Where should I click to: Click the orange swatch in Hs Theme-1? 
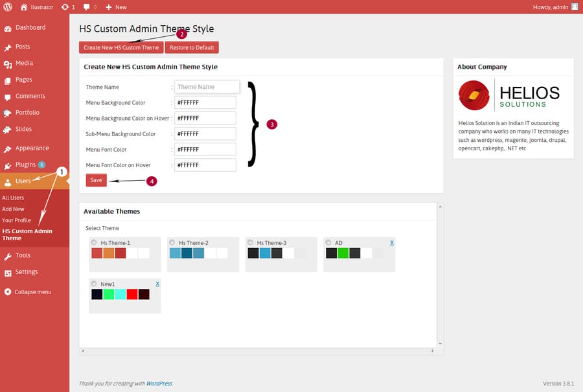click(109, 253)
